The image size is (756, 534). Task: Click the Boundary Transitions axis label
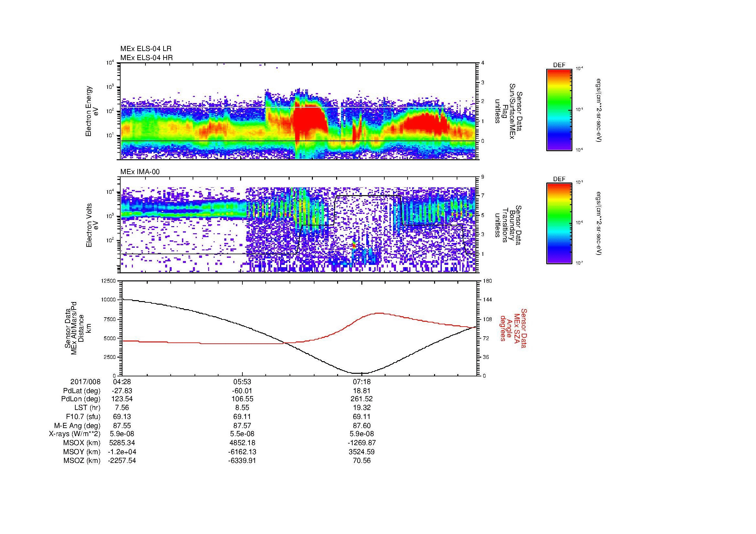tap(508, 225)
